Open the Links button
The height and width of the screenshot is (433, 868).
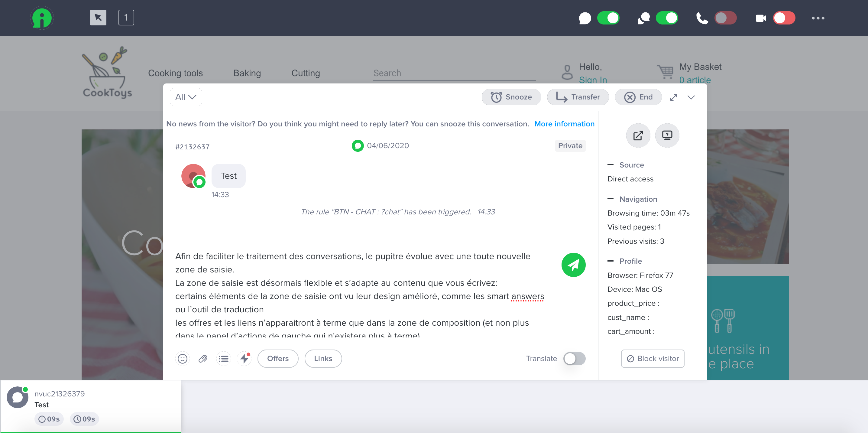(323, 359)
